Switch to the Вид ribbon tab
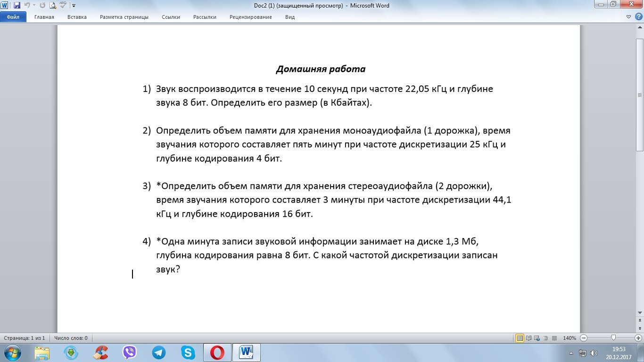This screenshot has height=362, width=644. pyautogui.click(x=290, y=17)
